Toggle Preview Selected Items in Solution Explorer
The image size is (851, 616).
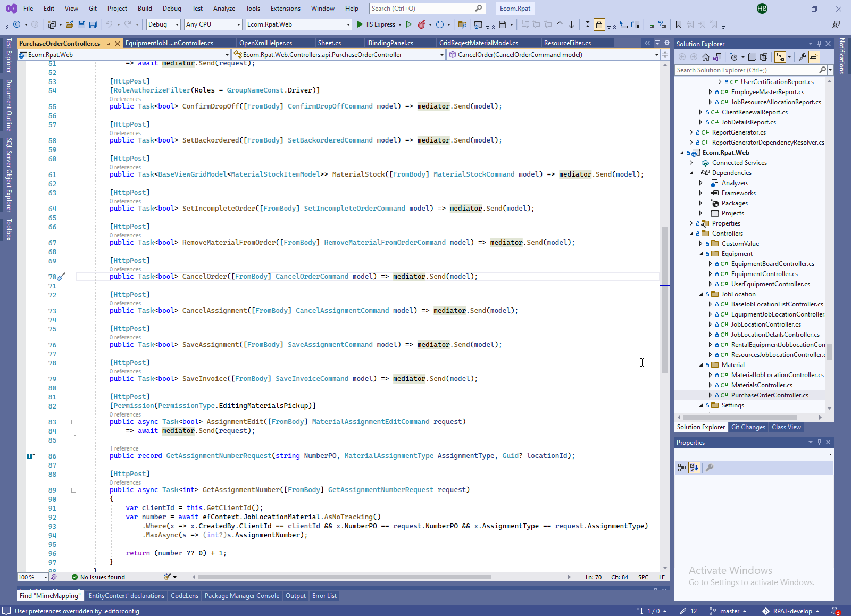click(x=814, y=57)
